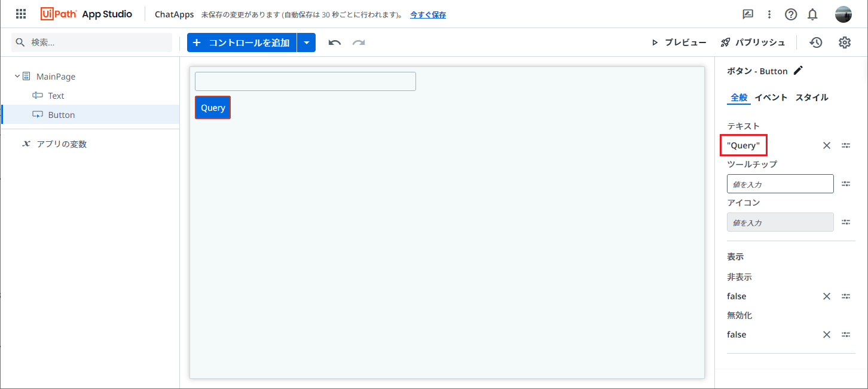Image resolution: width=868 pixels, height=389 pixels.
Task: Collapse the MainPage tree node
Action: tap(17, 76)
